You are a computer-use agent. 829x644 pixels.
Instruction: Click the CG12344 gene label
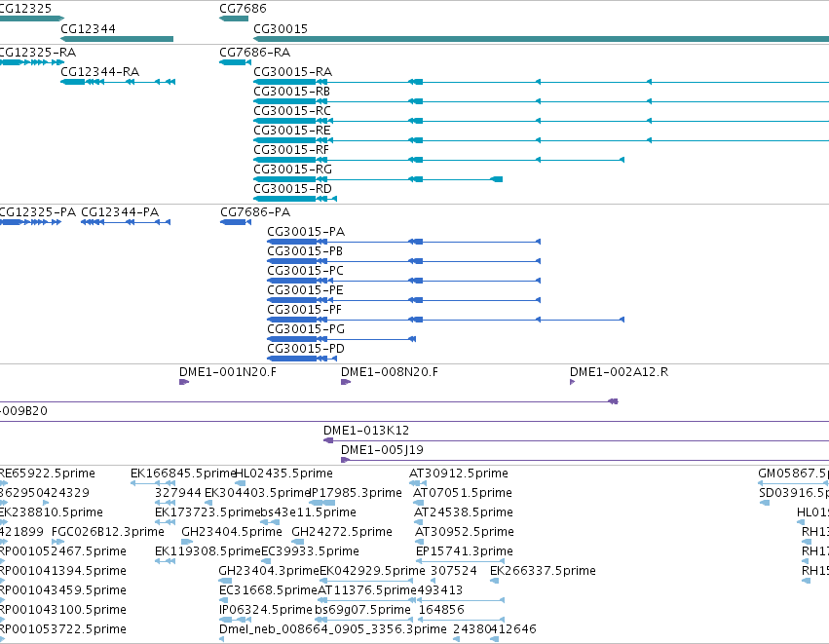tap(88, 28)
